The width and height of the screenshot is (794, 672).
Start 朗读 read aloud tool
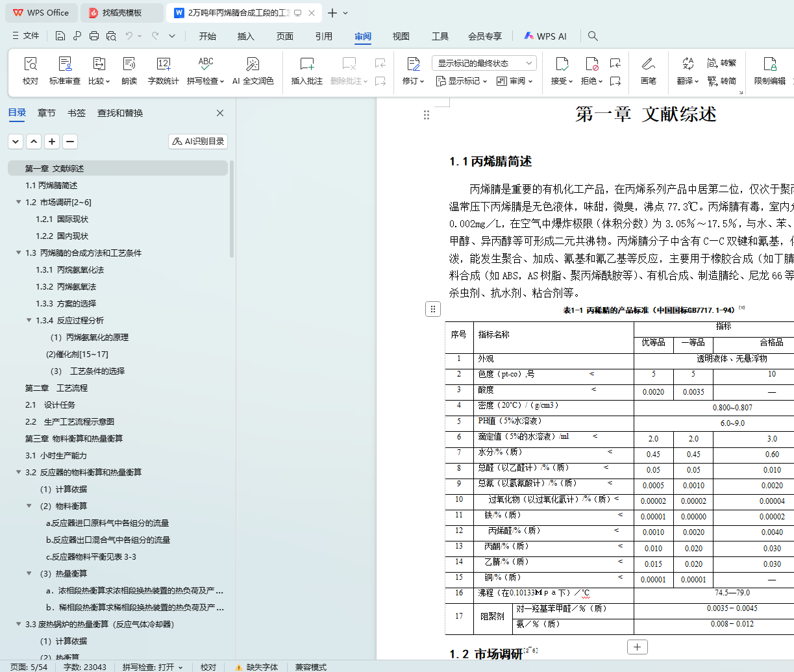coord(129,71)
